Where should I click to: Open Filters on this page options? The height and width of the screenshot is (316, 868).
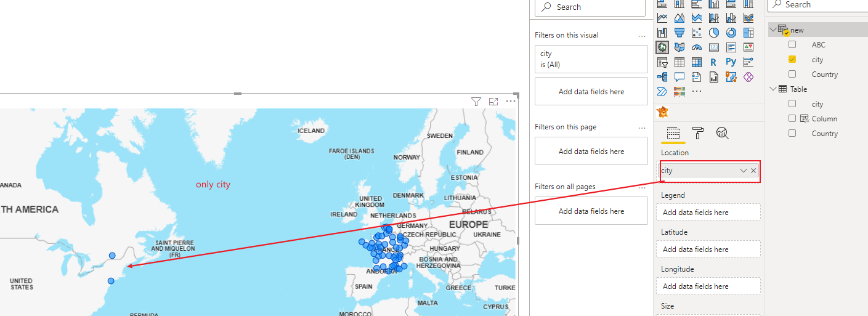[x=642, y=128]
